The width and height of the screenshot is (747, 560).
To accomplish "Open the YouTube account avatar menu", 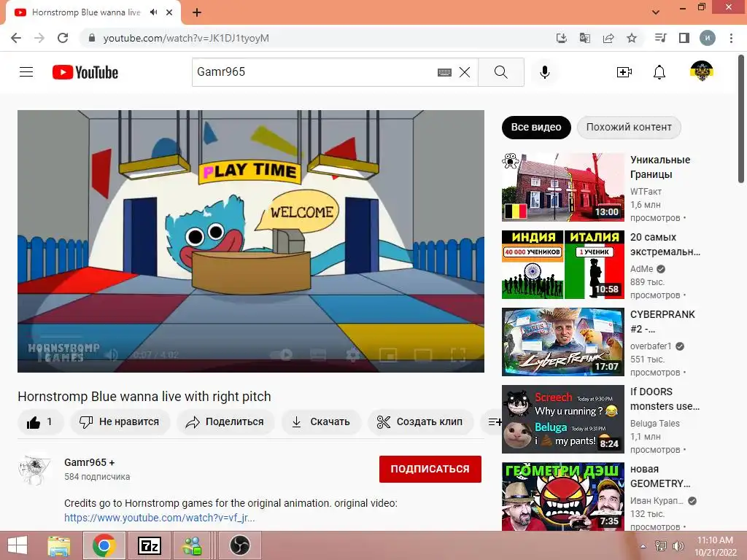I will 701,71.
